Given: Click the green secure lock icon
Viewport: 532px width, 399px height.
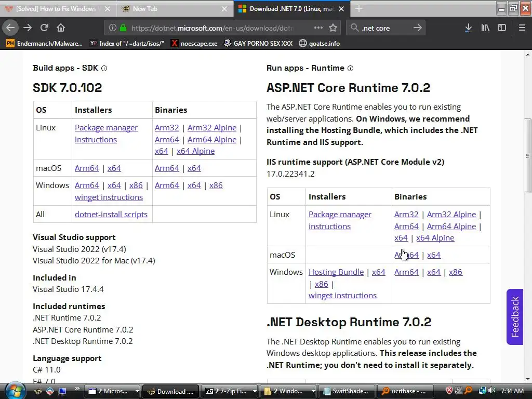Looking at the screenshot, I should point(123,28).
